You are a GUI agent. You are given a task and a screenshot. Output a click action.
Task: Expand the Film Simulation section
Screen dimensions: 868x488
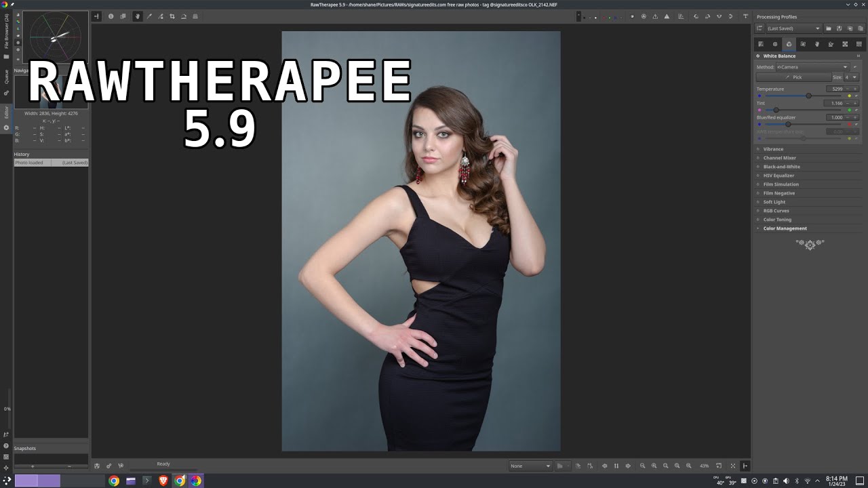pos(781,184)
